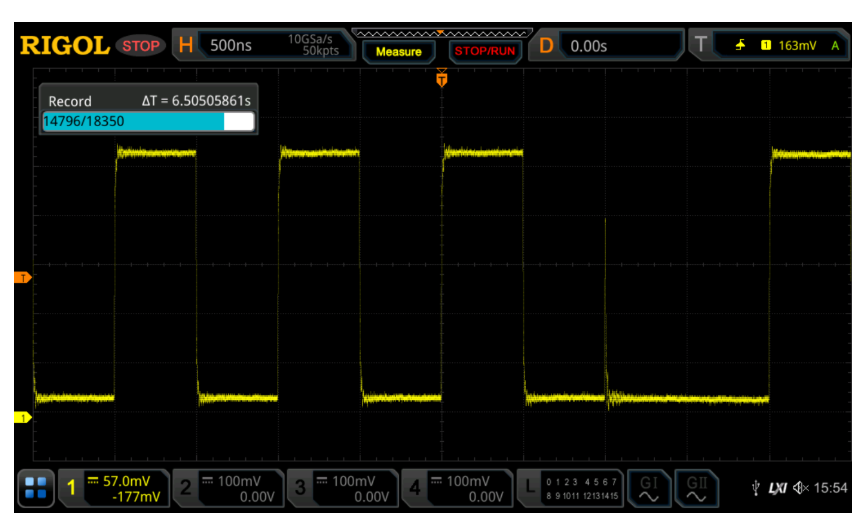865x528 pixels.
Task: Open trigger settings showing 163mV
Action: coord(783,45)
